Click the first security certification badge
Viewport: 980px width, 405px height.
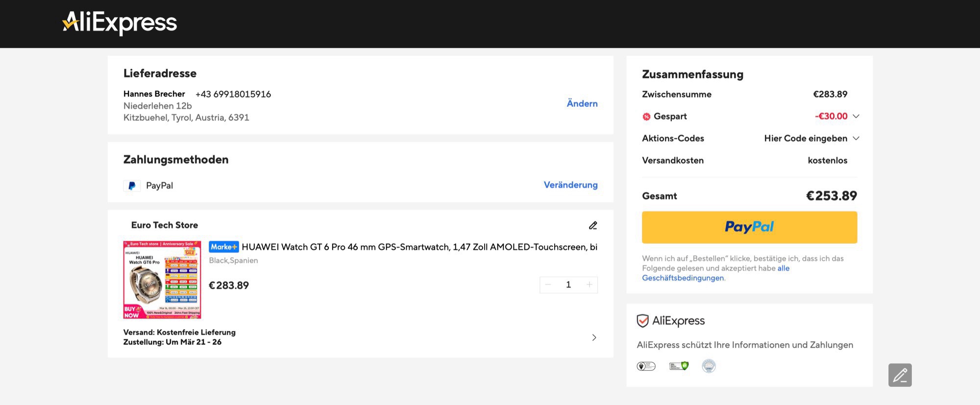pyautogui.click(x=646, y=366)
